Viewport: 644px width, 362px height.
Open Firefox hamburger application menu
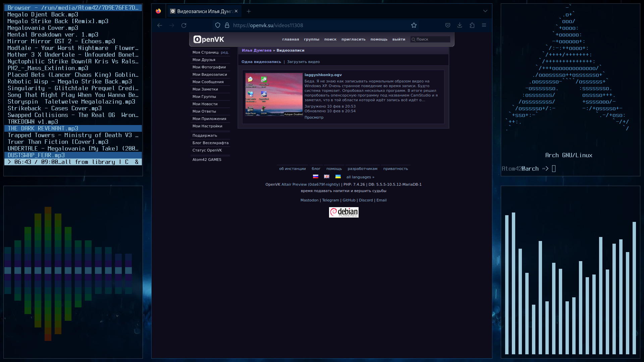pyautogui.click(x=484, y=25)
